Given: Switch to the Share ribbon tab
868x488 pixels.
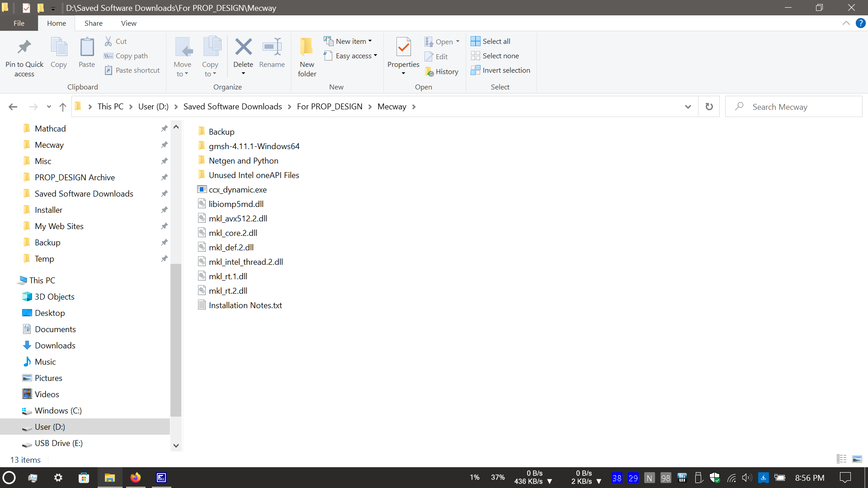Looking at the screenshot, I should 94,23.
